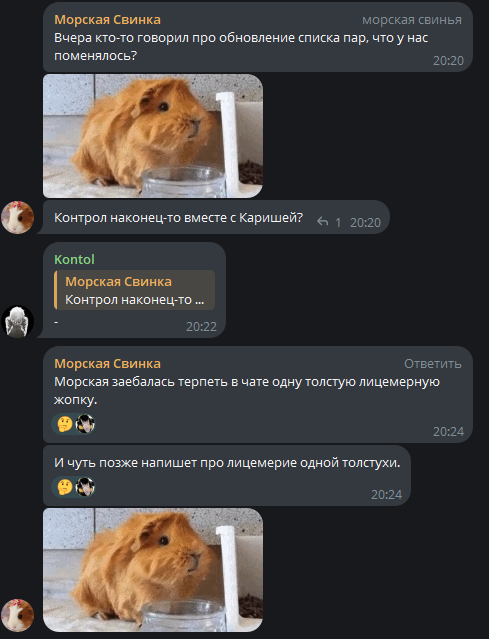489x639 pixels.
Task: Open the 'Морская Свинка' sender name at top
Action: [108, 20]
